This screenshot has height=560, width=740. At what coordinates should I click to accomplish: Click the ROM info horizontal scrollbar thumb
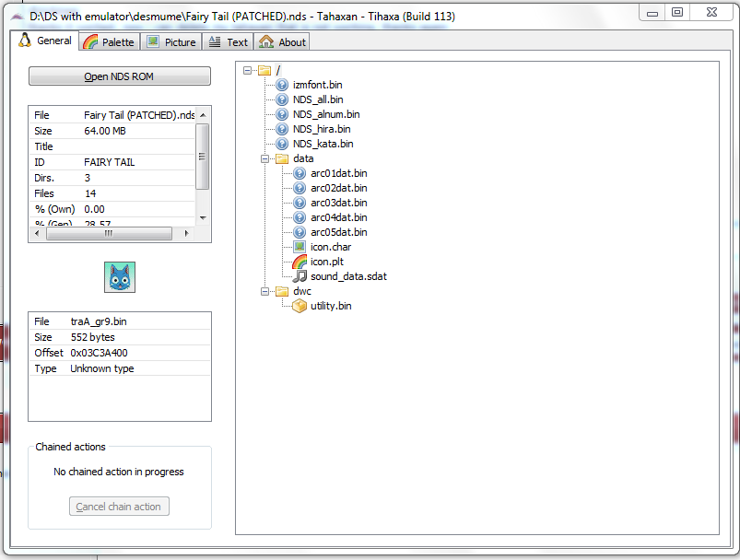(109, 233)
